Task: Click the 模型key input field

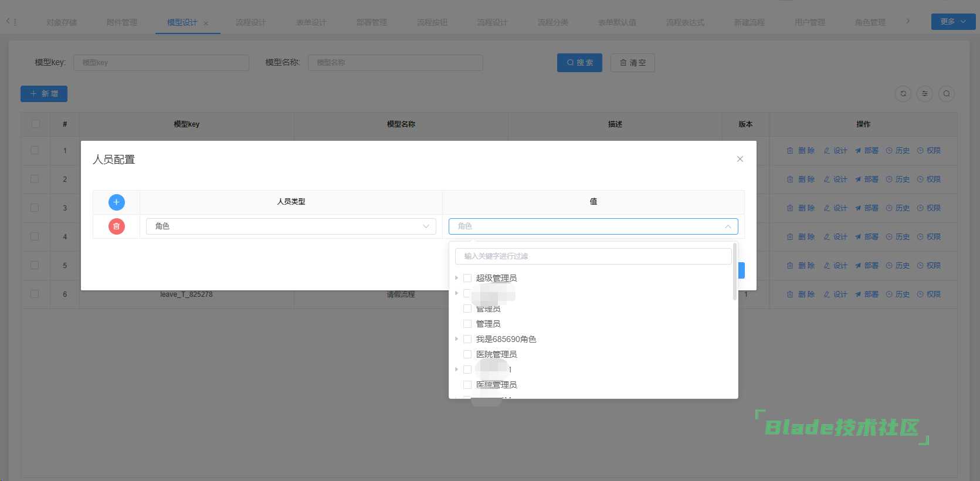Action: (x=161, y=63)
